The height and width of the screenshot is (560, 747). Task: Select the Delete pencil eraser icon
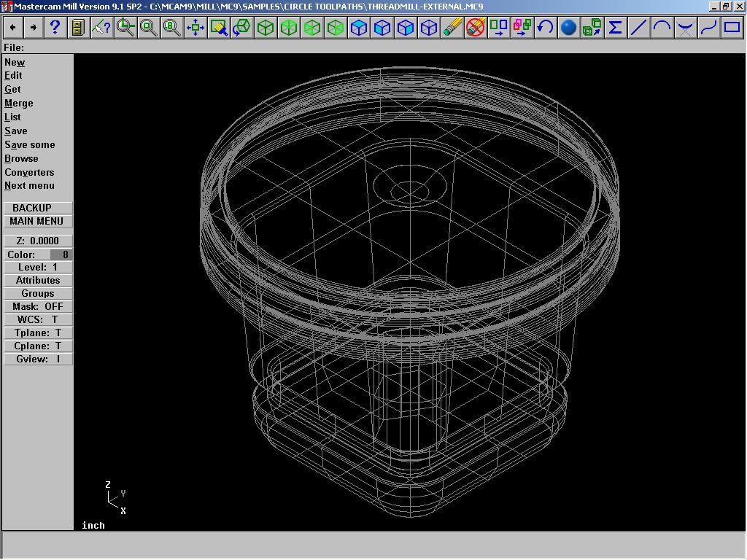click(452, 28)
